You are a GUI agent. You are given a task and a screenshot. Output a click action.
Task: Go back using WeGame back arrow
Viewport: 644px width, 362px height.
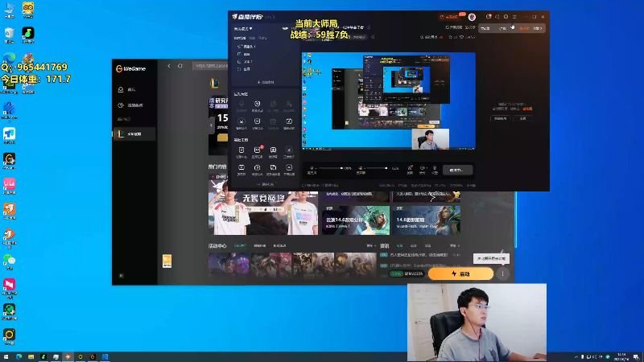[169, 66]
